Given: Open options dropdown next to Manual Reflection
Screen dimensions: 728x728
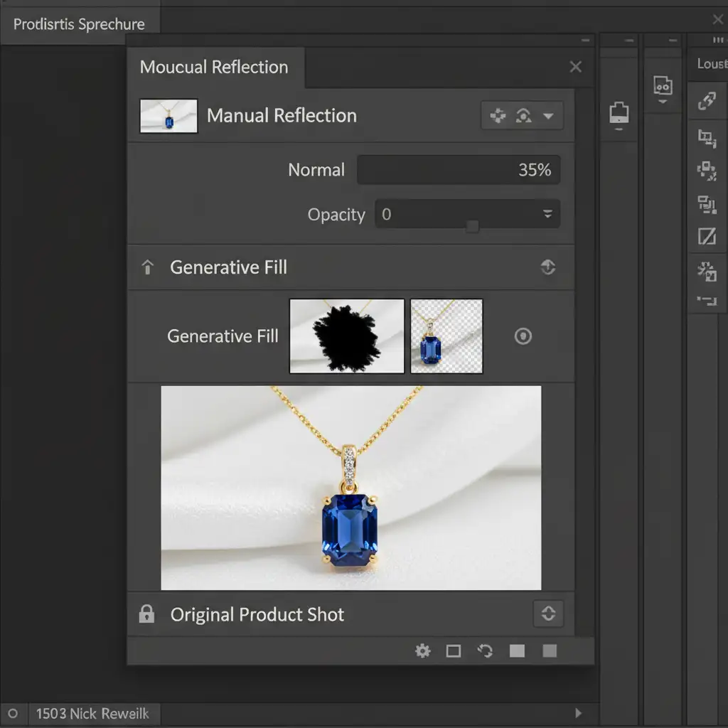Looking at the screenshot, I should pos(548,116).
